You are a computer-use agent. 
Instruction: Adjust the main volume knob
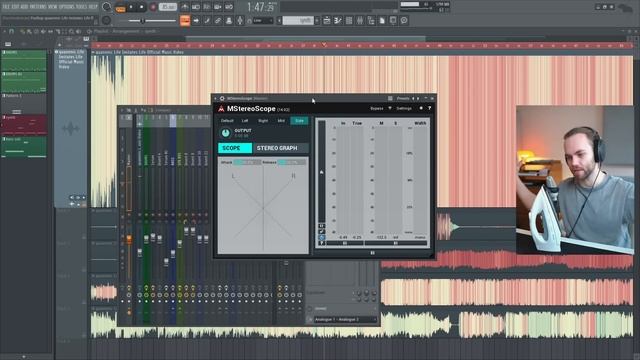pos(107,7)
